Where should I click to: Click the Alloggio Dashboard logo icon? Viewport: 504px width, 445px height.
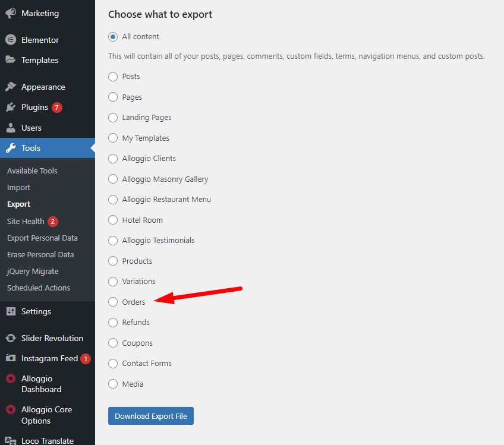(x=11, y=379)
